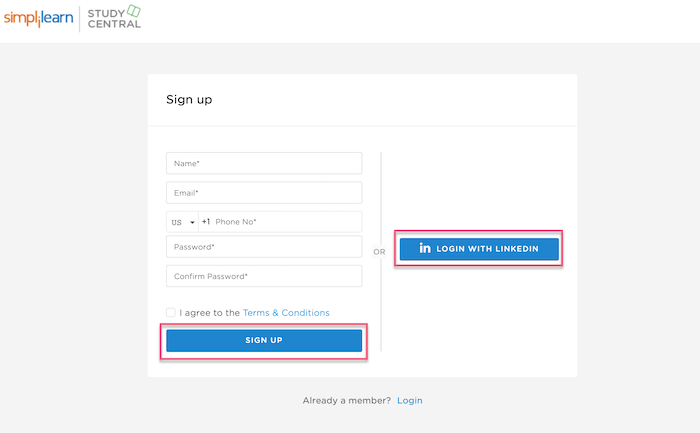The width and height of the screenshot is (700, 433).
Task: Focus the Password field
Action: point(264,247)
